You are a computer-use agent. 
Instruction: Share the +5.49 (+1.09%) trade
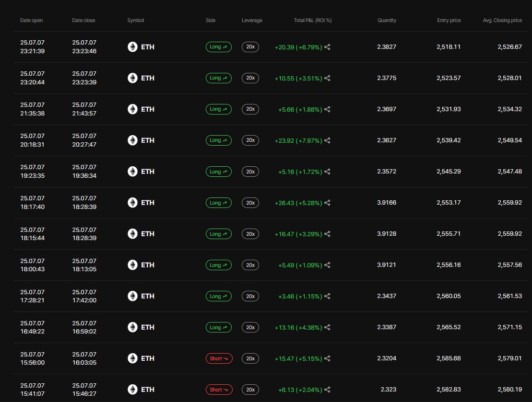327,265
